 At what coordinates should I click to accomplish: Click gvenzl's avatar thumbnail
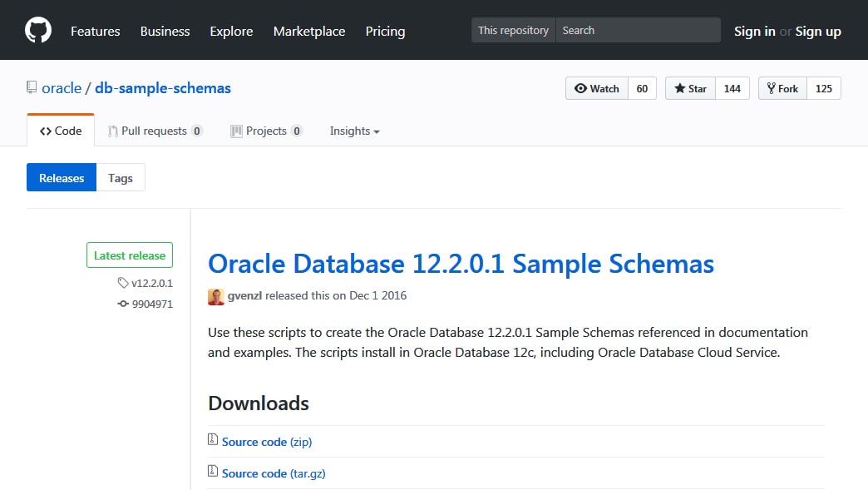216,295
